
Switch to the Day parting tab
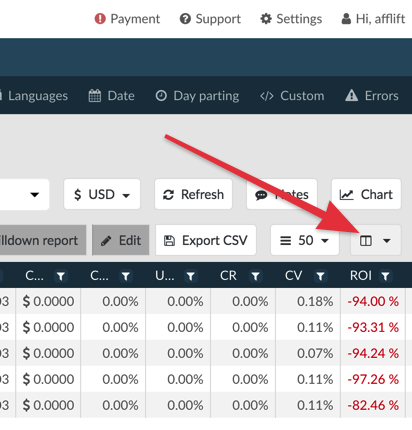(197, 96)
